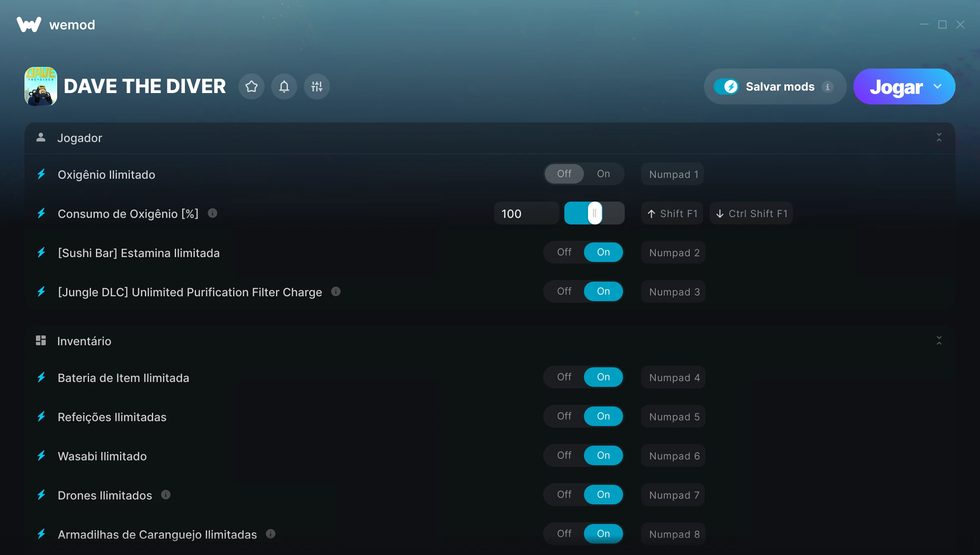980x555 pixels.
Task: Click lightning icon beside Drones Ilimitados
Action: (x=41, y=495)
